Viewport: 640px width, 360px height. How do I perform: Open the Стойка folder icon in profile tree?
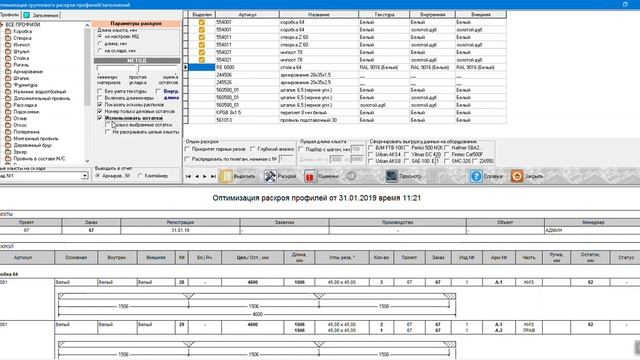click(8, 58)
